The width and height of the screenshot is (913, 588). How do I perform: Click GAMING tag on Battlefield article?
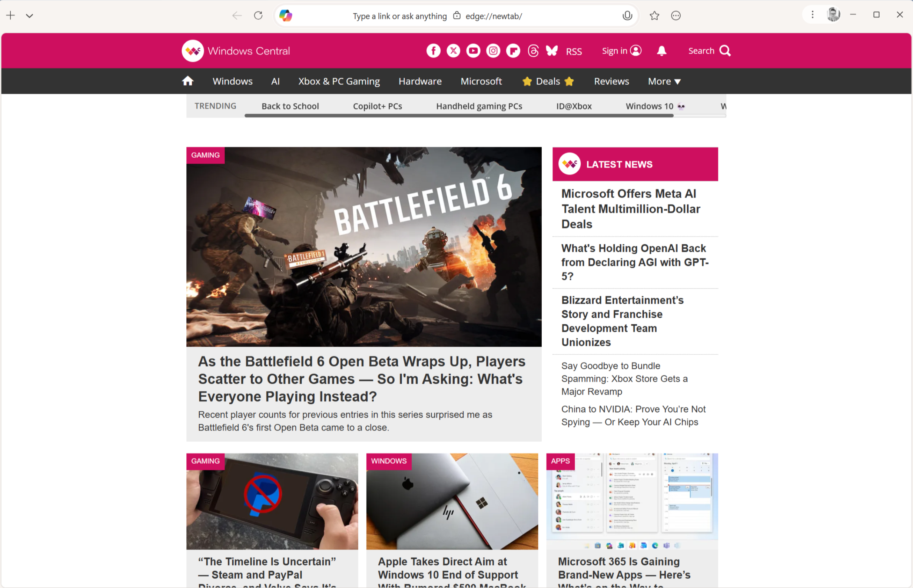point(205,155)
